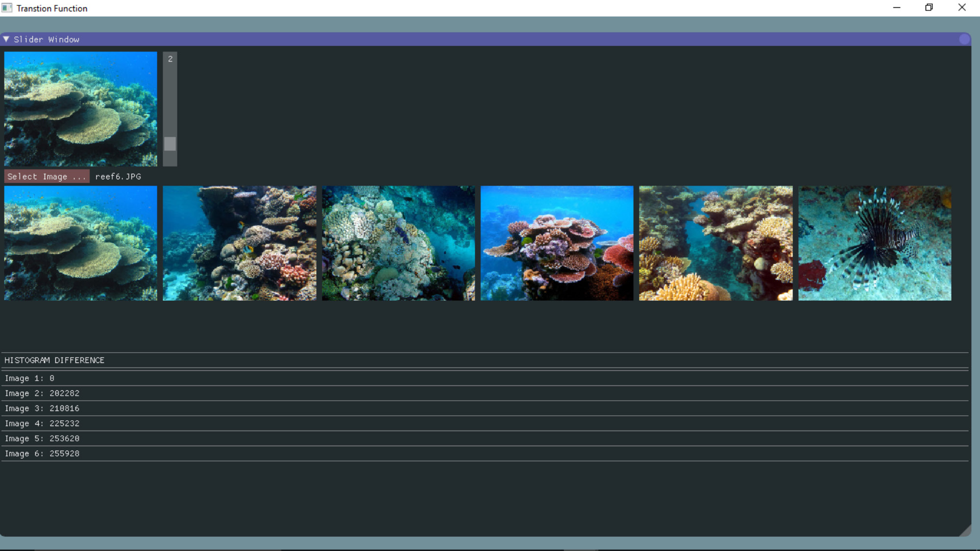
Task: Click the window resize grip corner
Action: [966, 531]
